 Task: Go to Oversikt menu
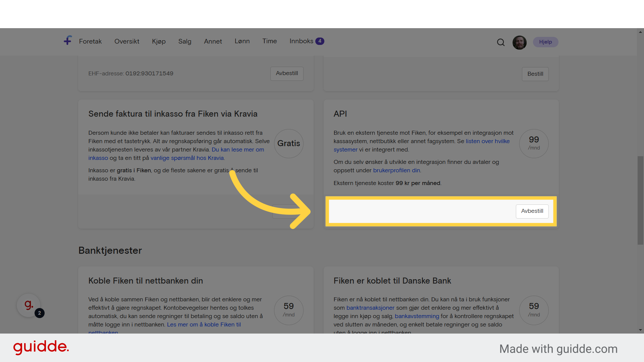pos(127,41)
